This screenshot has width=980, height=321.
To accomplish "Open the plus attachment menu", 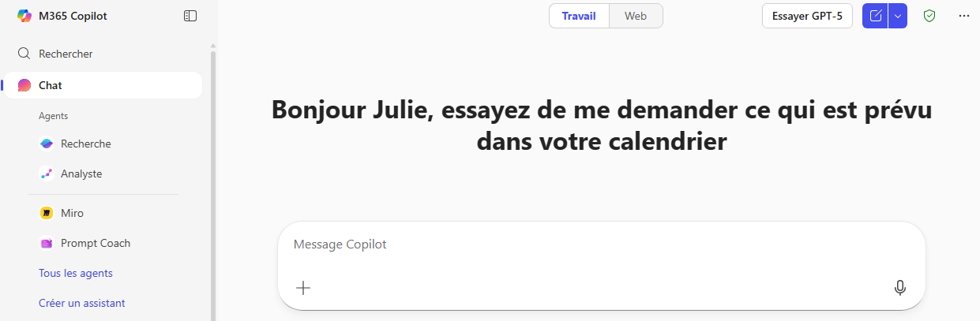I will 303,288.
